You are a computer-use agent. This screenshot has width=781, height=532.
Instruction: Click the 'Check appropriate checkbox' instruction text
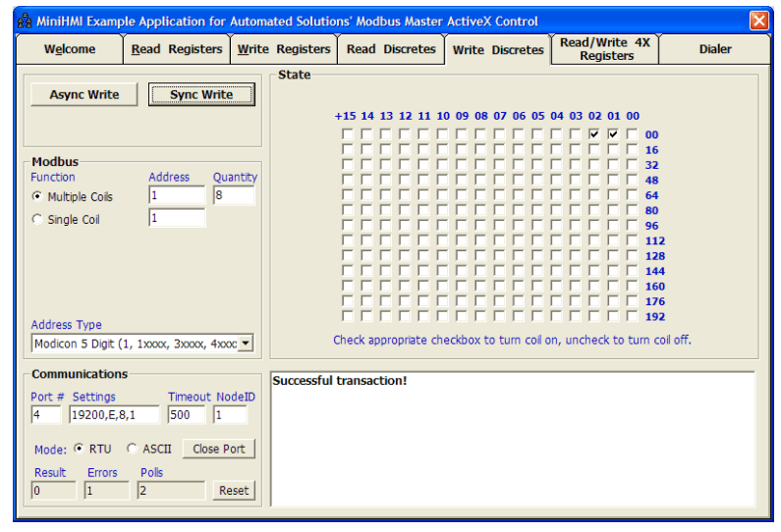(x=512, y=340)
